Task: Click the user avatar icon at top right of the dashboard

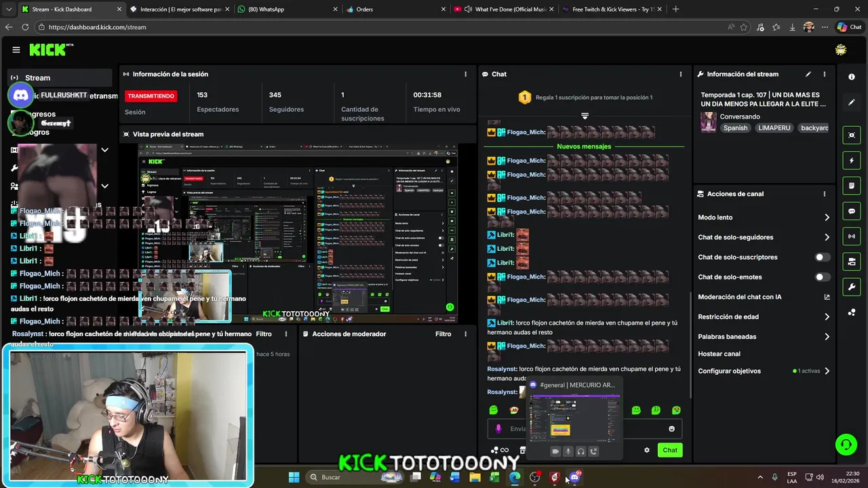Action: [841, 49]
